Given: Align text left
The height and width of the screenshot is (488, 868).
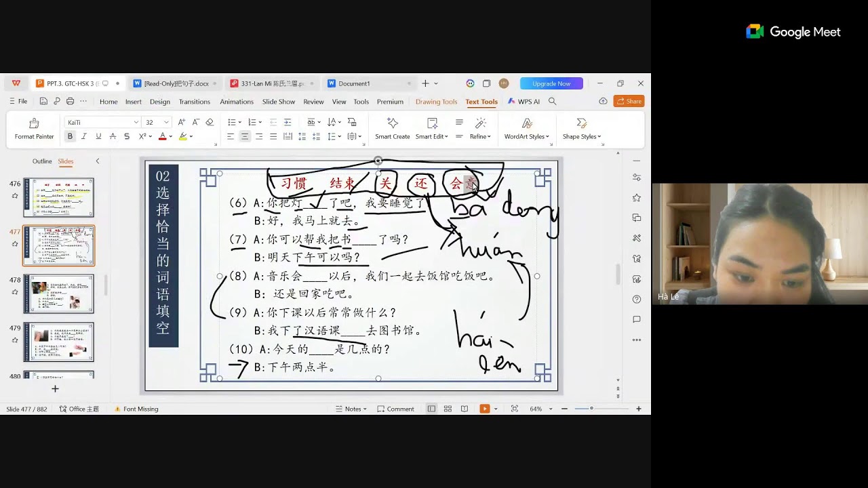Looking at the screenshot, I should (231, 136).
